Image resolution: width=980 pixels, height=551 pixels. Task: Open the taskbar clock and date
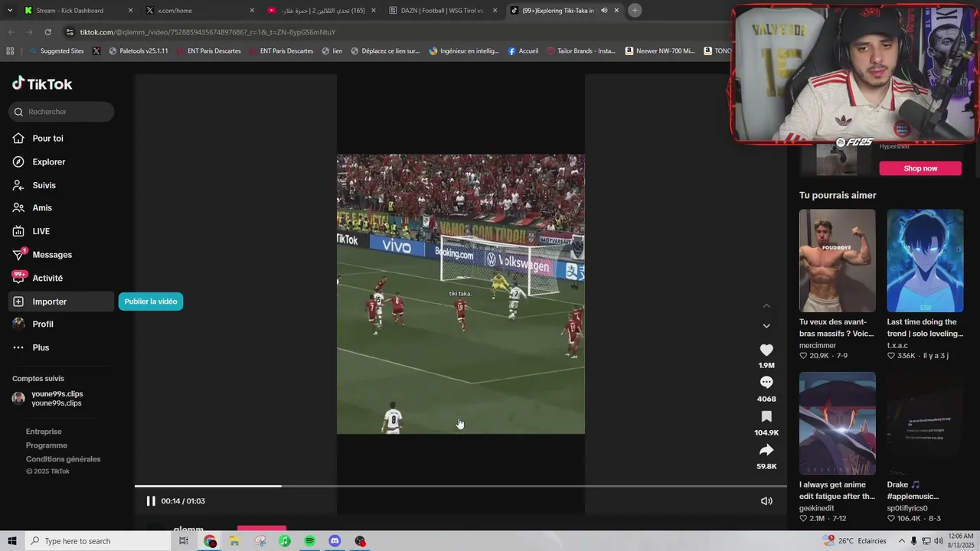point(959,541)
